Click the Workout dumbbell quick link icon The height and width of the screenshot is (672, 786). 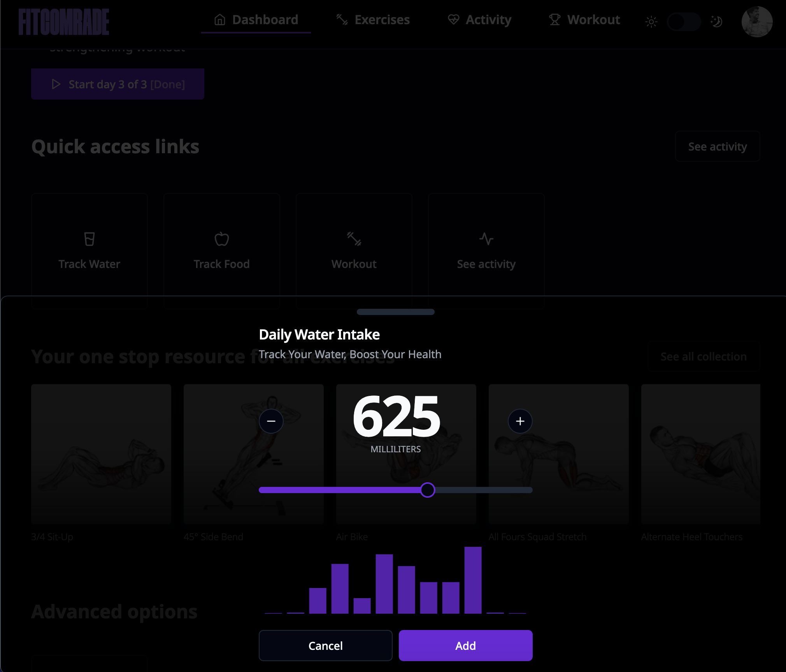(354, 239)
